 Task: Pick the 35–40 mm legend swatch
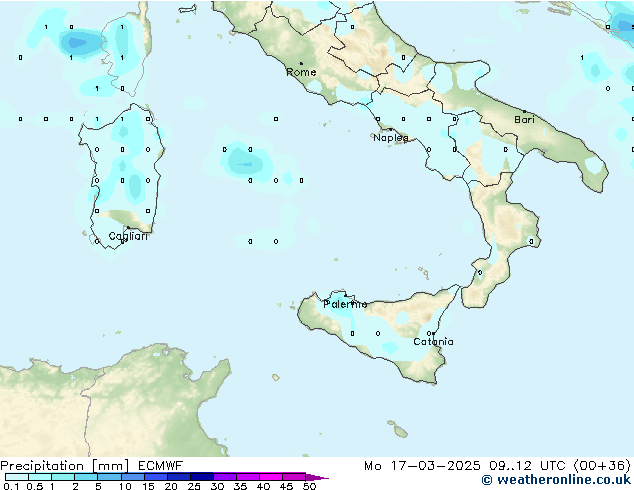click(248, 477)
